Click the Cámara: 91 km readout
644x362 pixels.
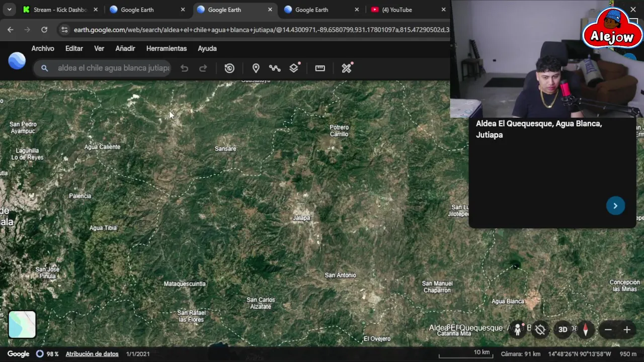coord(521,354)
